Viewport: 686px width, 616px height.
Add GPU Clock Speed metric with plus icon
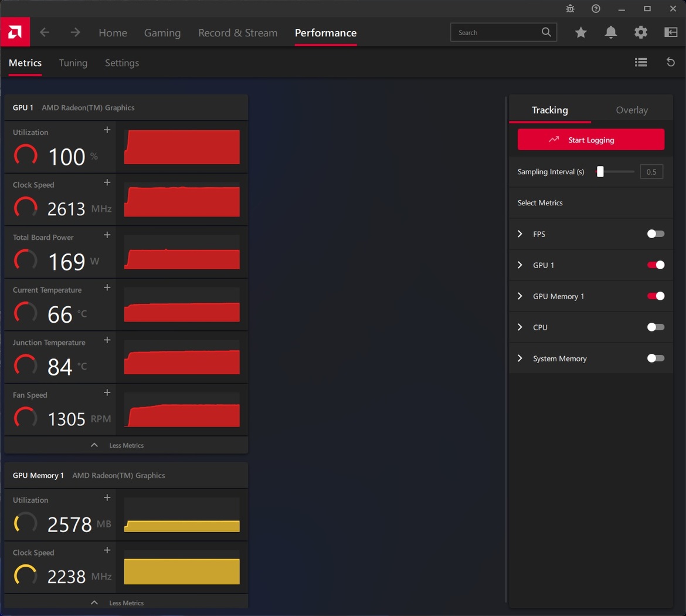(x=107, y=182)
